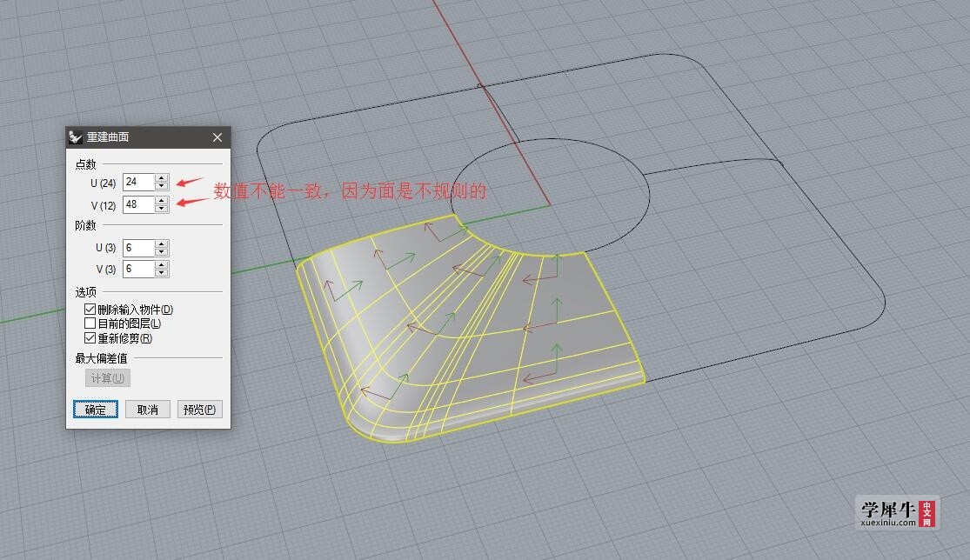Increase the V degree with up arrow
The width and height of the screenshot is (970, 560).
pos(162,265)
